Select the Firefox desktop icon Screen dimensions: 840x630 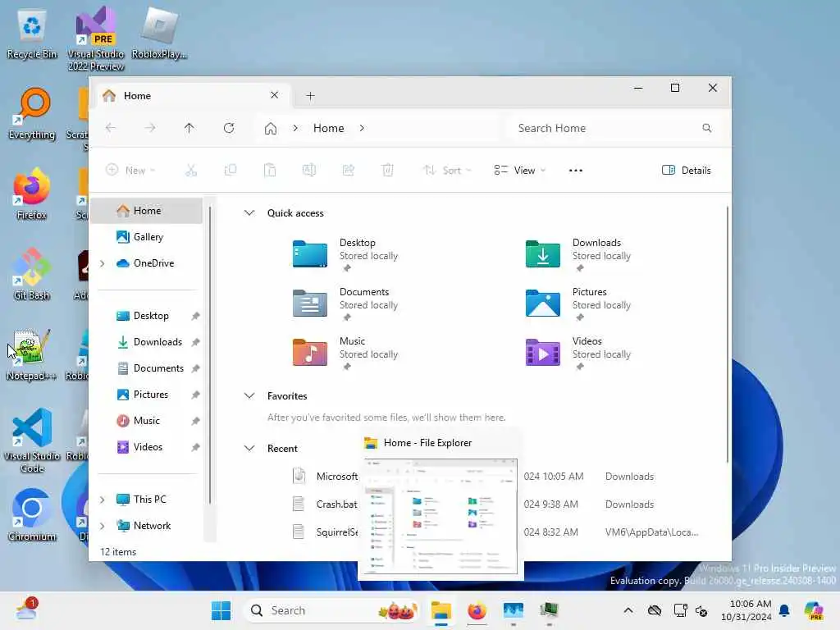pos(32,194)
